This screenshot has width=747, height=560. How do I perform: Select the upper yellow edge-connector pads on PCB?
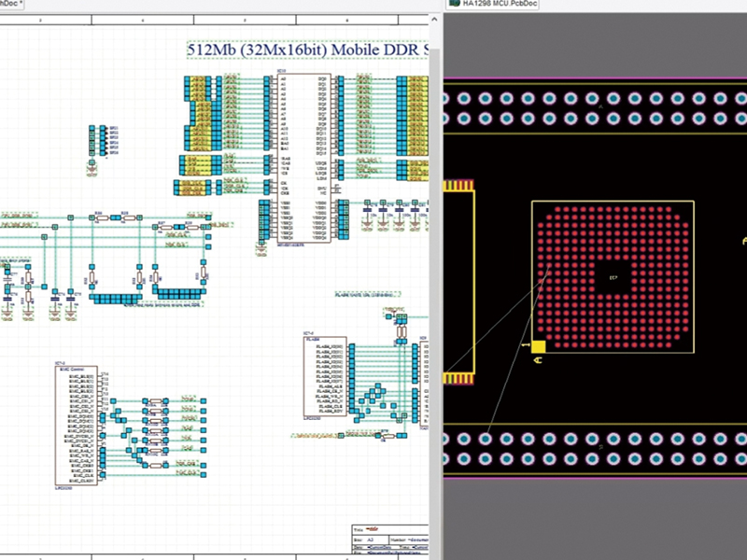[458, 186]
